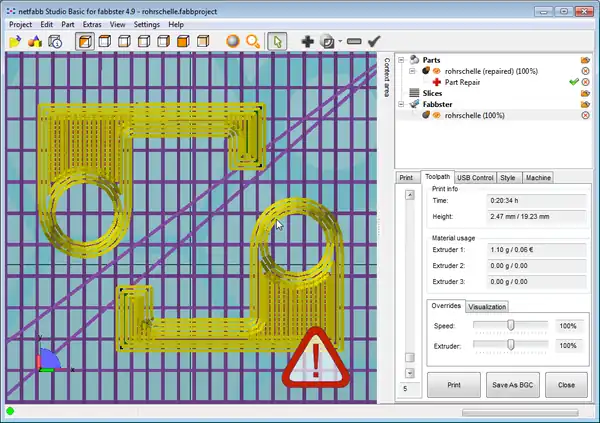Toggle visibility eye of rohrschelle (repaired)
The width and height of the screenshot is (600, 423).
point(438,71)
